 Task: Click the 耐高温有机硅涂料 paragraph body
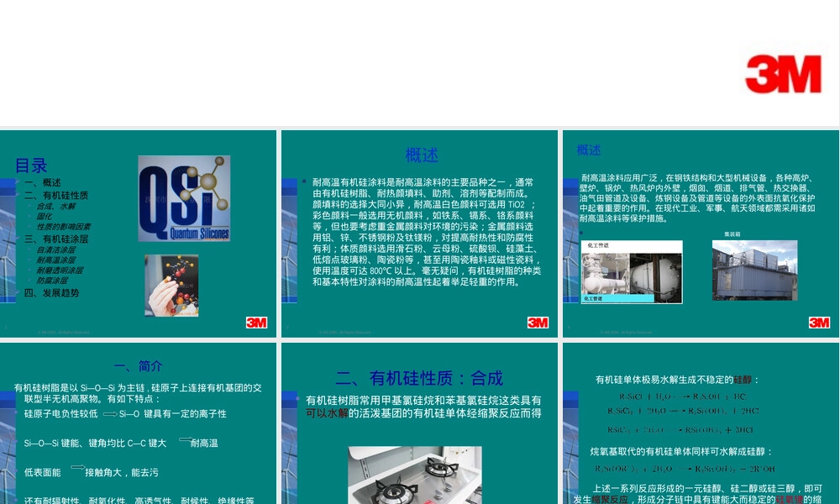[x=427, y=232]
